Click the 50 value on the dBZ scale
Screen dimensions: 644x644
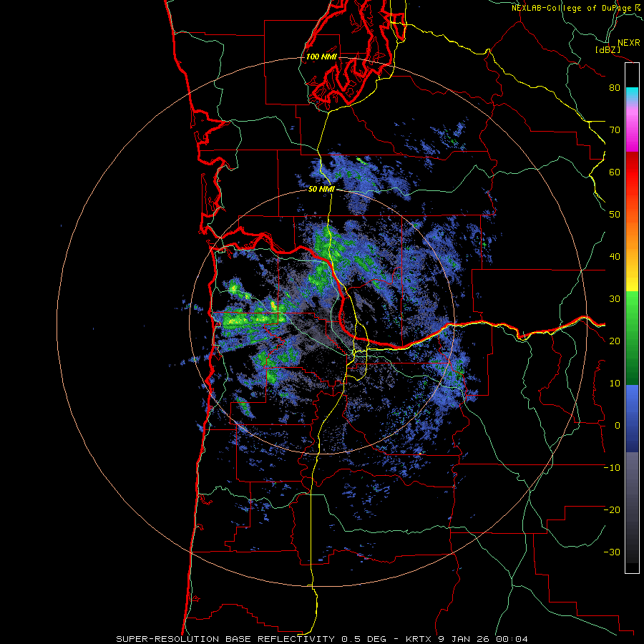[615, 215]
